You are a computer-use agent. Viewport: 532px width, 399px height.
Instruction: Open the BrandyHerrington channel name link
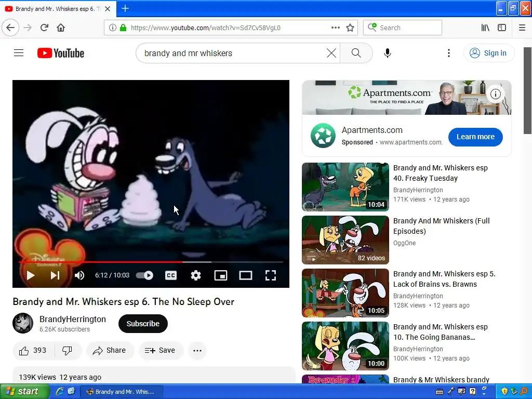point(73,320)
